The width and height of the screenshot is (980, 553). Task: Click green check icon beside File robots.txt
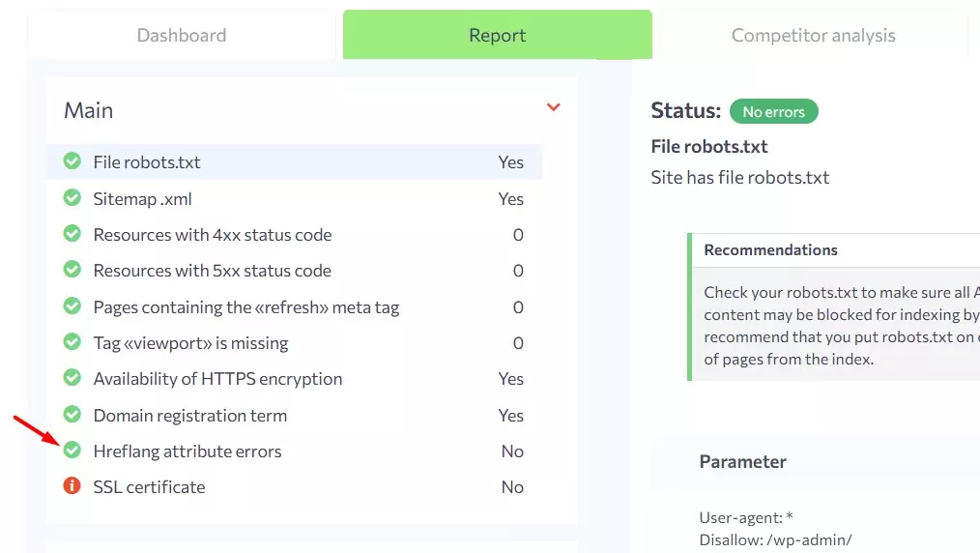tap(72, 161)
